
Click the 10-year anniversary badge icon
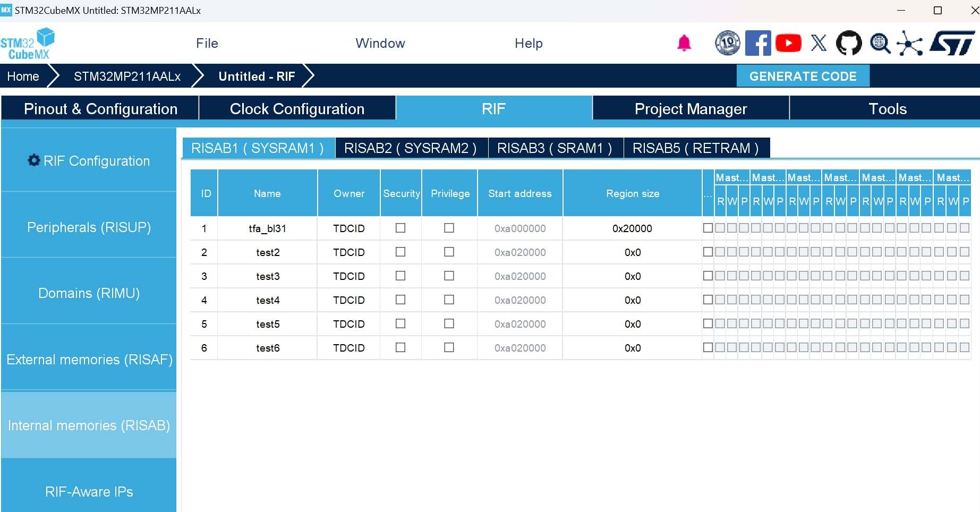(x=727, y=43)
